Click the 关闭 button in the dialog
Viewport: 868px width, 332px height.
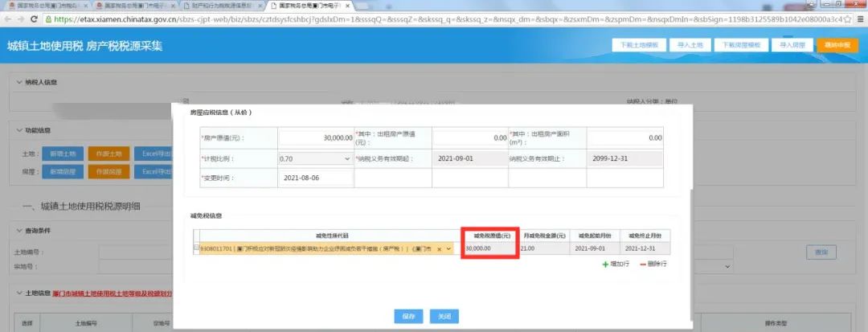pos(444,317)
